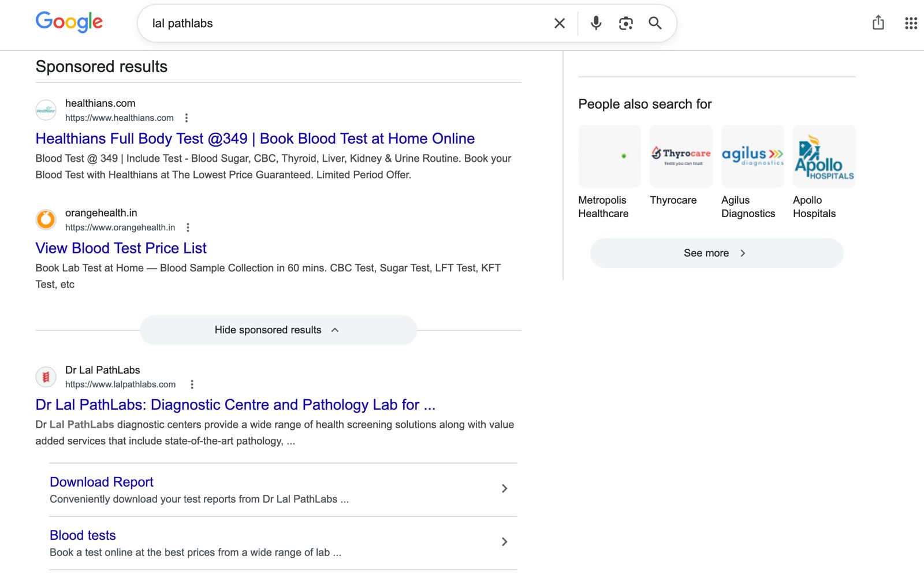The image size is (924, 575).
Task: Open the three-dot menu next to lapathlabs.com URL
Action: 192,384
